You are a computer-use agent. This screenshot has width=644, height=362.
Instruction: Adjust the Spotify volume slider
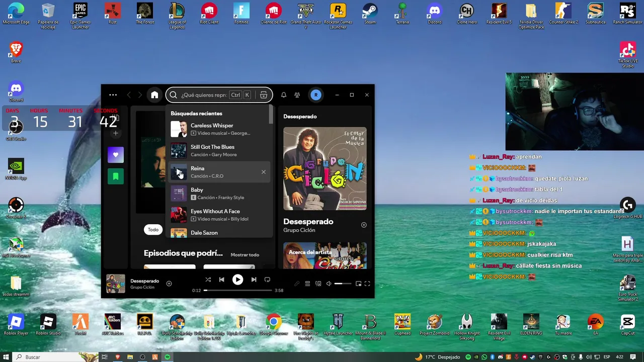pos(343,284)
